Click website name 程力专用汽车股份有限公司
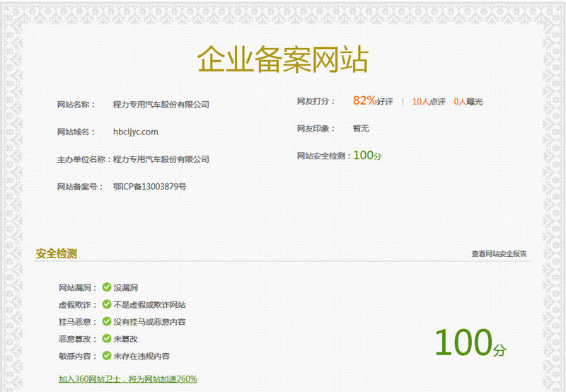Image resolution: width=566 pixels, height=392 pixels. click(x=161, y=104)
